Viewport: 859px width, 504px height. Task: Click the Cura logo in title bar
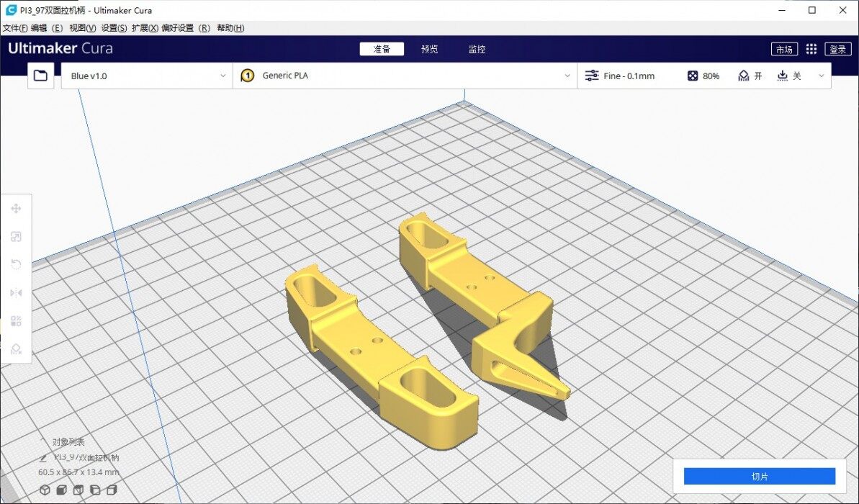tap(11, 10)
